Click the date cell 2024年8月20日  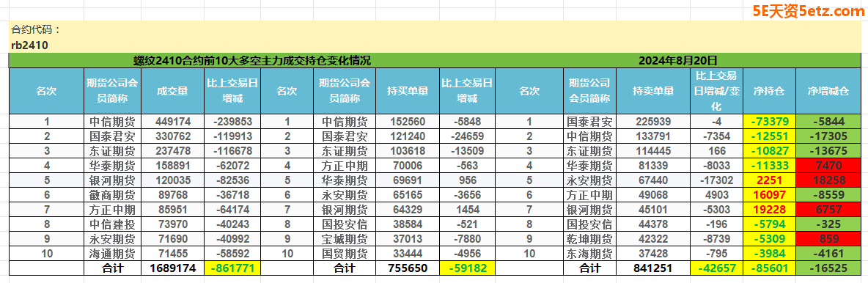pyautogui.click(x=678, y=60)
